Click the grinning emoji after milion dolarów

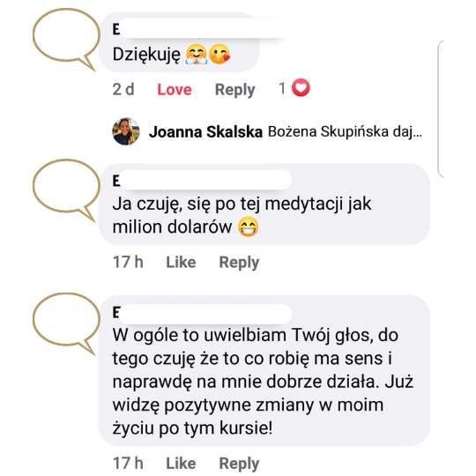(x=249, y=227)
